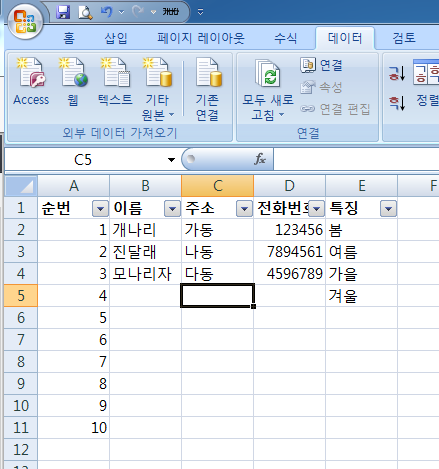Undo the last action

pos(107,12)
